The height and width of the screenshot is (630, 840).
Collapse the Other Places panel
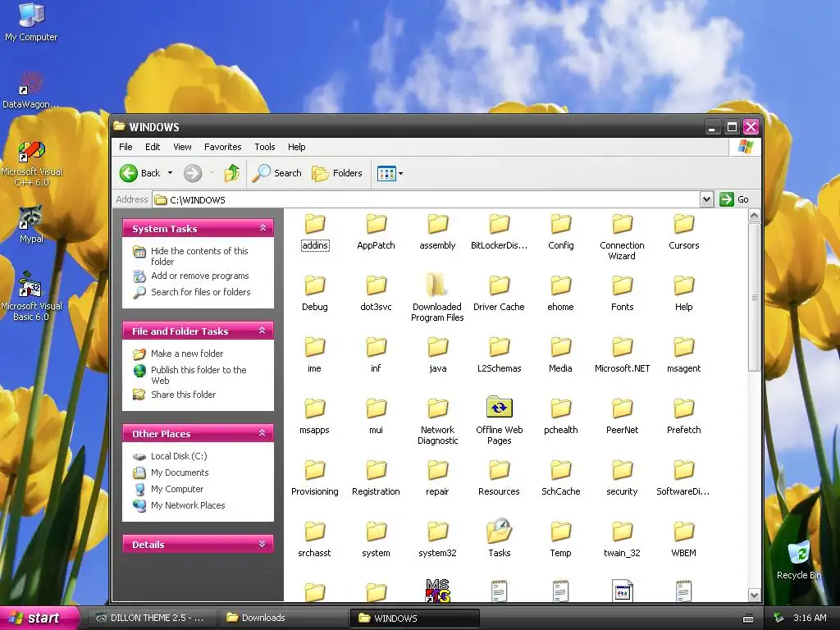point(262,433)
